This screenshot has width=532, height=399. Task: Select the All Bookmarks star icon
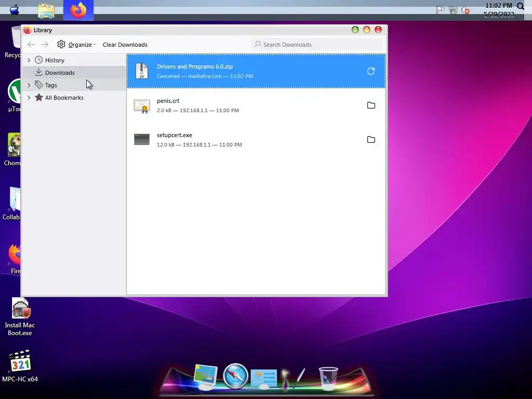point(38,97)
